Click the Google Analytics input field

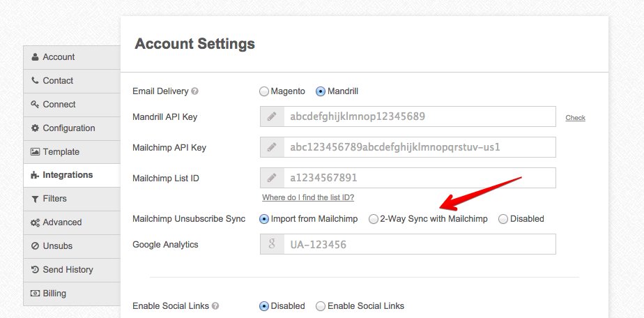click(418, 244)
